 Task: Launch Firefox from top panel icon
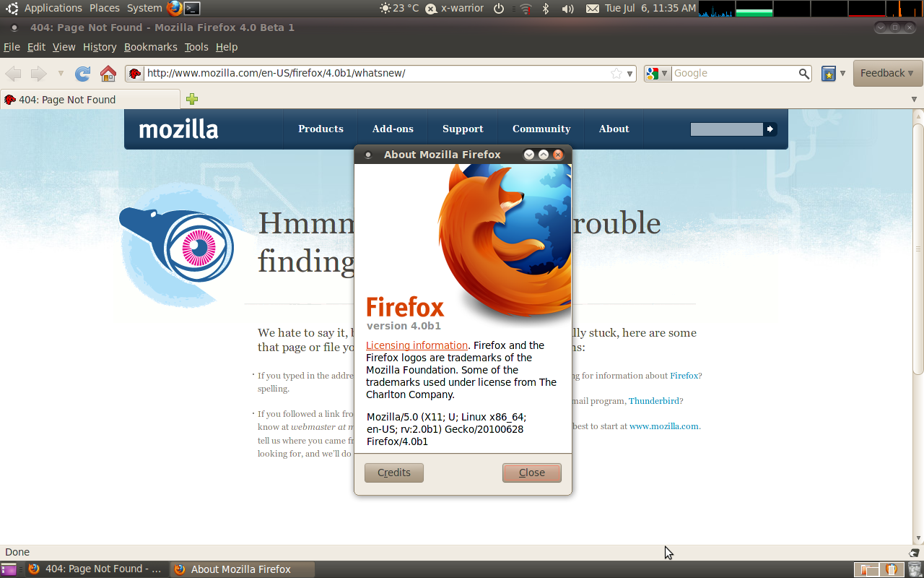[174, 9]
